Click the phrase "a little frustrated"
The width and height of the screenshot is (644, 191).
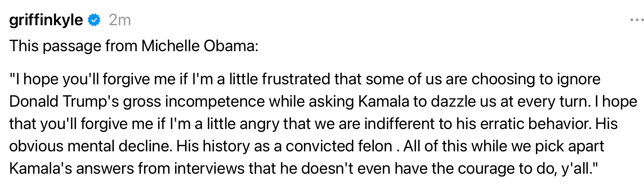point(273,79)
